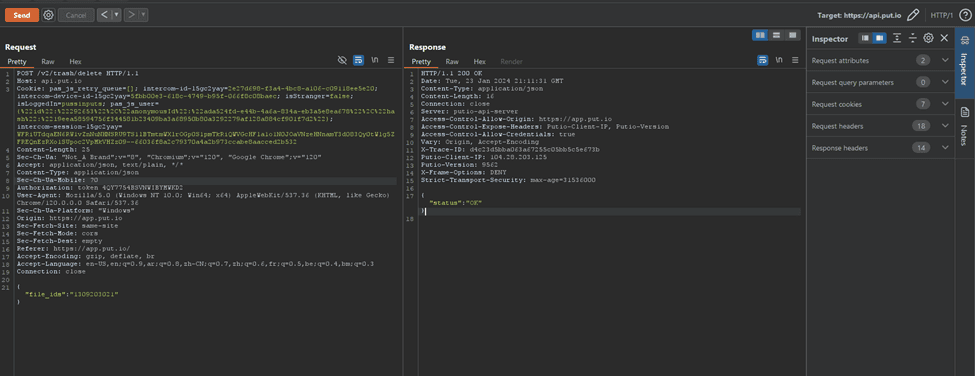The image size is (975, 376).
Task: Open the Request pane hamburger menu
Action: click(x=391, y=60)
